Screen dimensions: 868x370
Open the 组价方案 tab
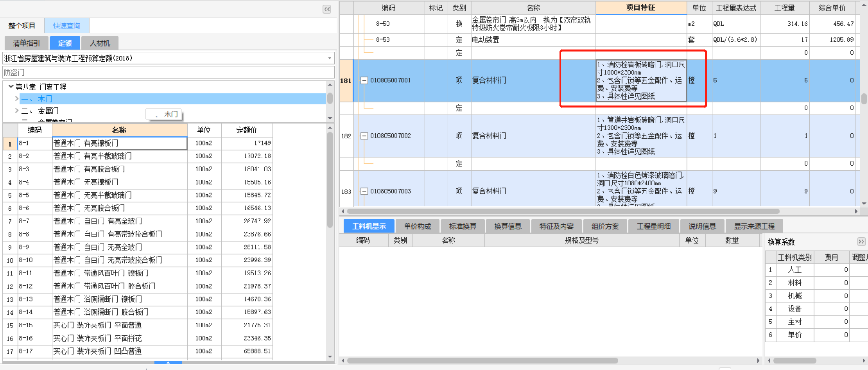tap(605, 226)
